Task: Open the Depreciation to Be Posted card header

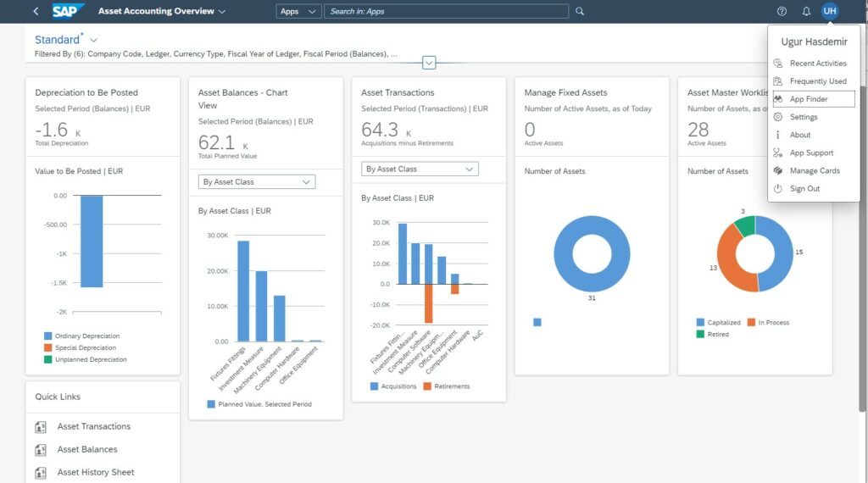Action: (86, 92)
